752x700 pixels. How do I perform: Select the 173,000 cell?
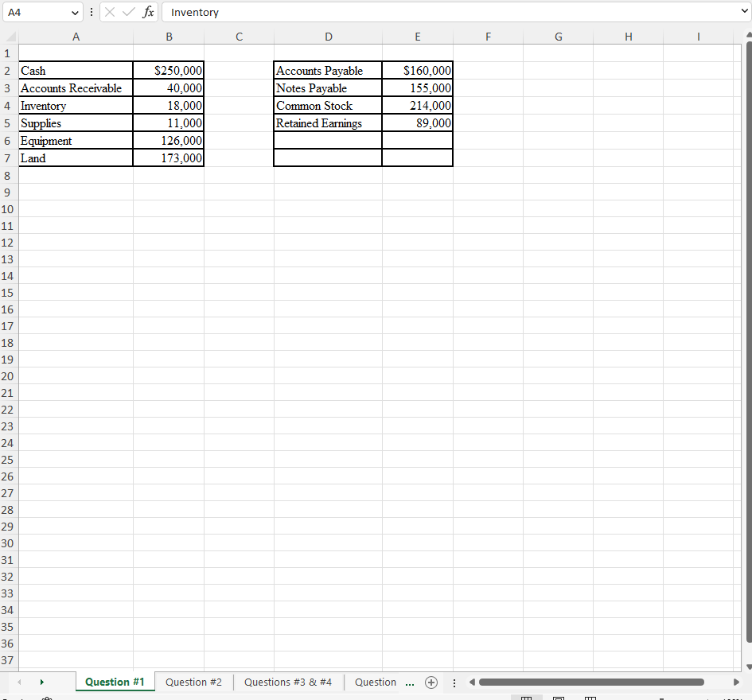point(169,158)
